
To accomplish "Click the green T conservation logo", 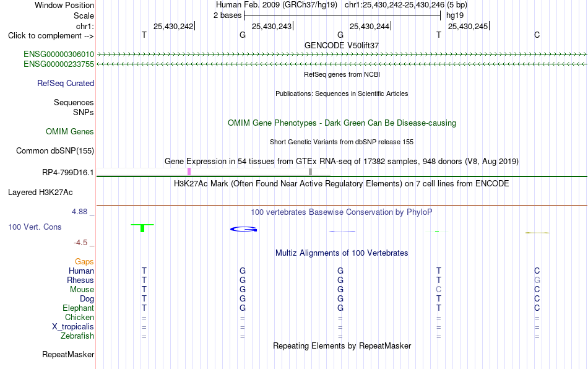I will pos(142,228).
